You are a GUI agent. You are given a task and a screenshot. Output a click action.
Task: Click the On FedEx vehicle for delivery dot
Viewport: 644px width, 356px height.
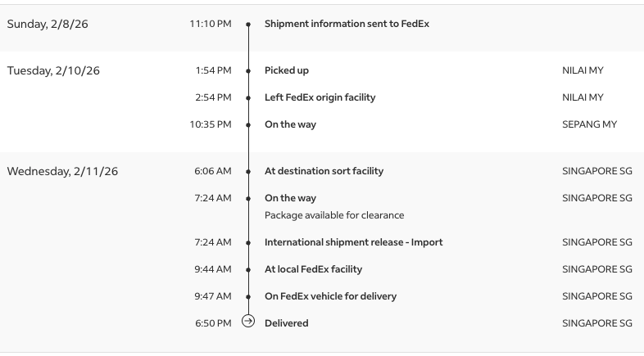pos(248,296)
